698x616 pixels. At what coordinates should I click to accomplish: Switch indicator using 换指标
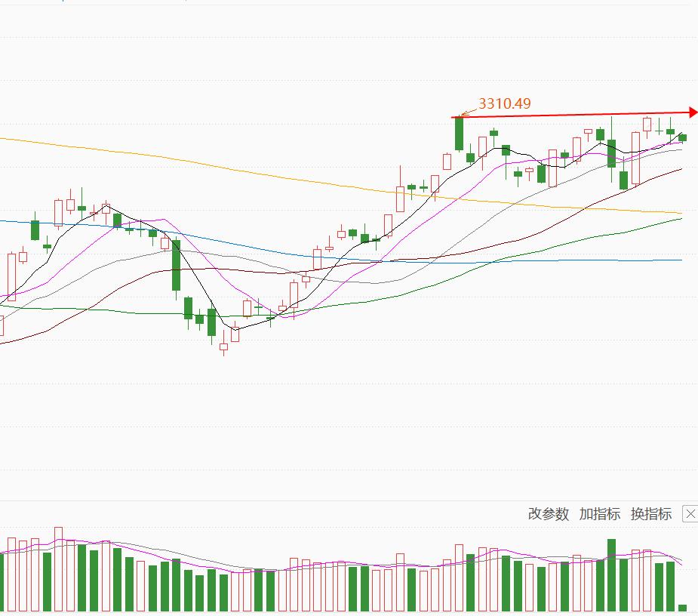click(651, 514)
